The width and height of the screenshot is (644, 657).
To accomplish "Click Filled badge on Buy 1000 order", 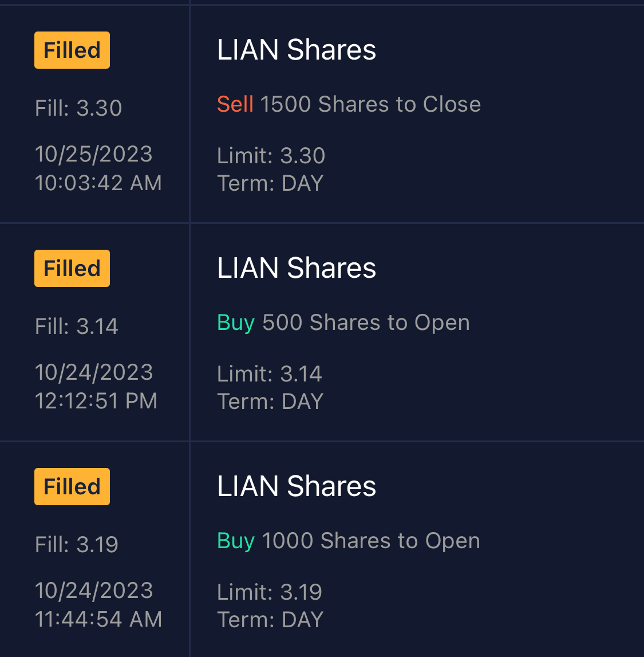I will pyautogui.click(x=72, y=487).
